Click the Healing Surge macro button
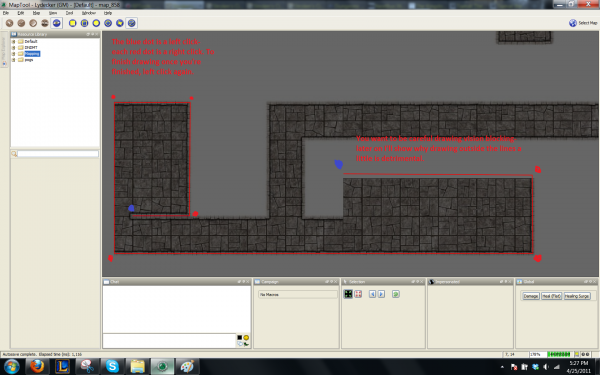 [577, 296]
